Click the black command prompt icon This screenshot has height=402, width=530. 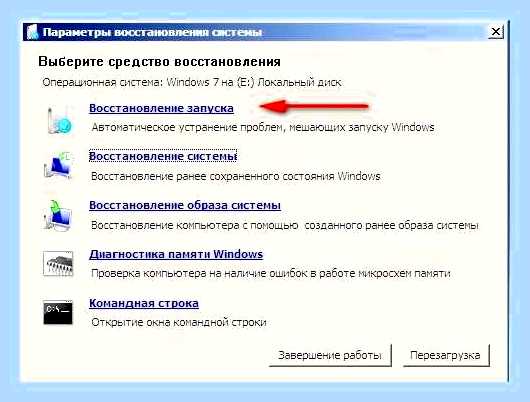[x=58, y=312]
